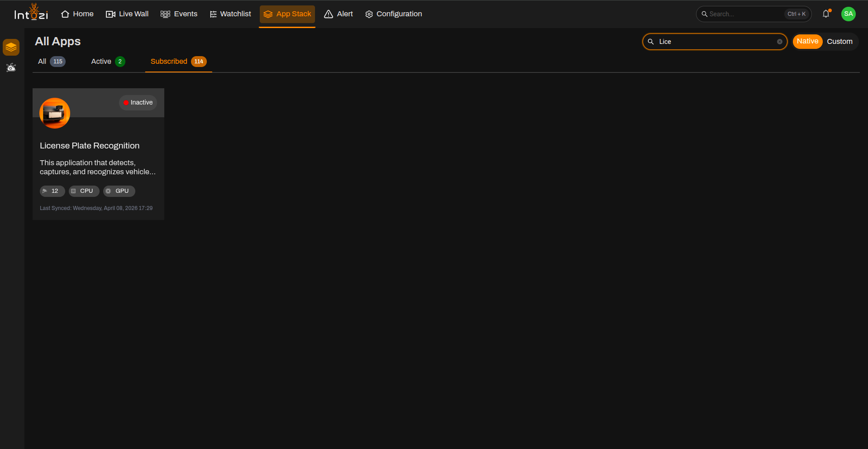Click the 114 count badge on Subscribed

[x=199, y=62]
